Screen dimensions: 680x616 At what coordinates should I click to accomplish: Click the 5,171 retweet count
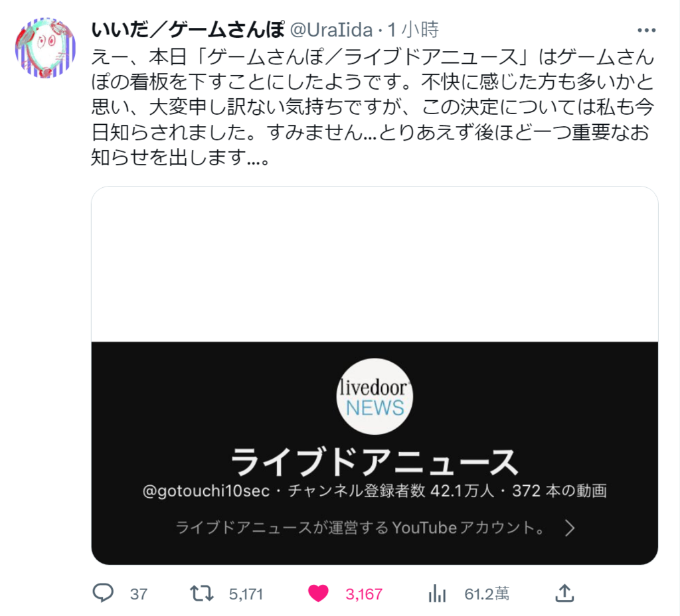[x=246, y=594]
